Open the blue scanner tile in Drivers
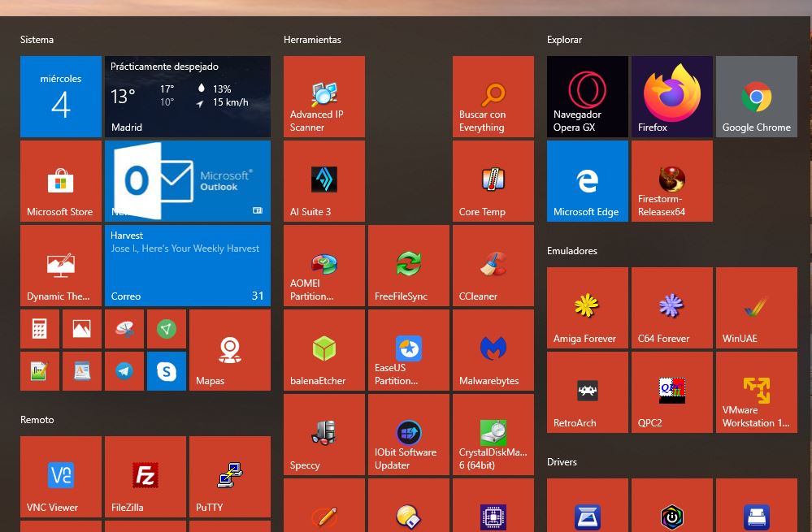The image size is (812, 532). [x=587, y=506]
